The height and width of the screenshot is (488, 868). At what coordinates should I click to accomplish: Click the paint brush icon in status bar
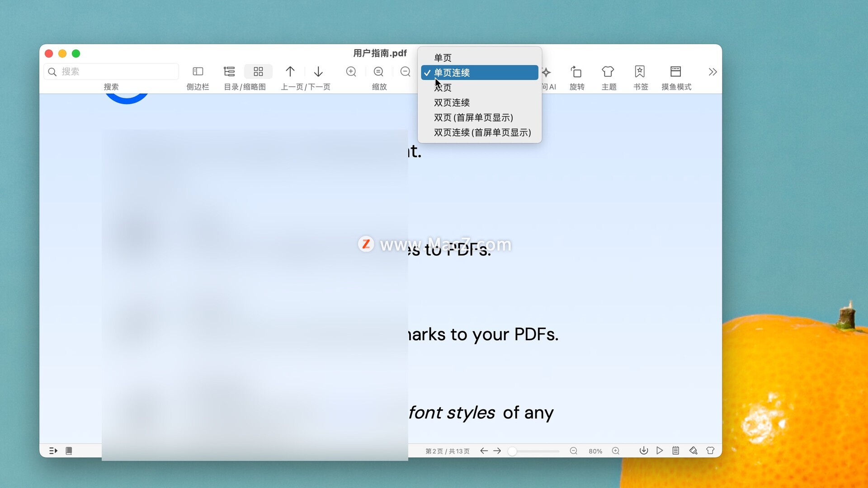pos(693,450)
